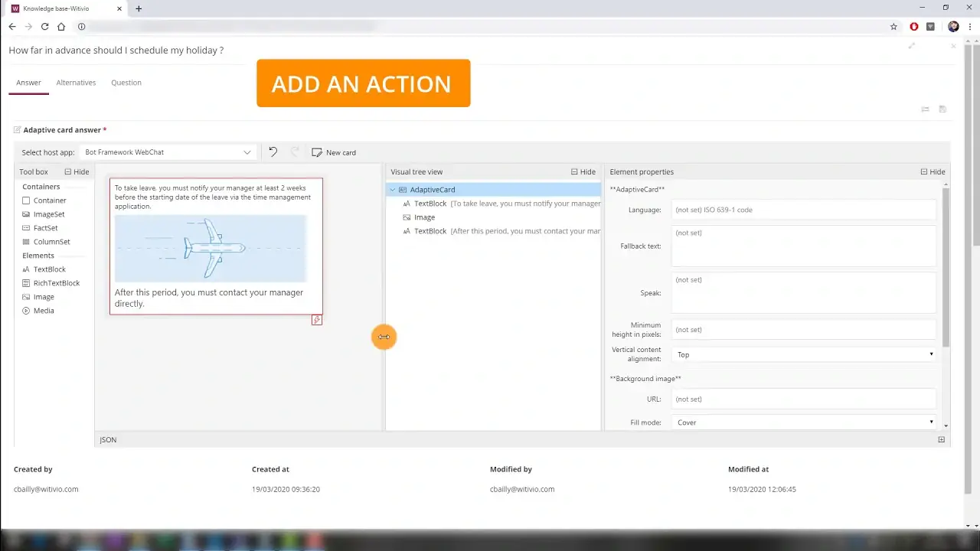Open the browser profile avatar
The image size is (980, 551).
coord(953,27)
